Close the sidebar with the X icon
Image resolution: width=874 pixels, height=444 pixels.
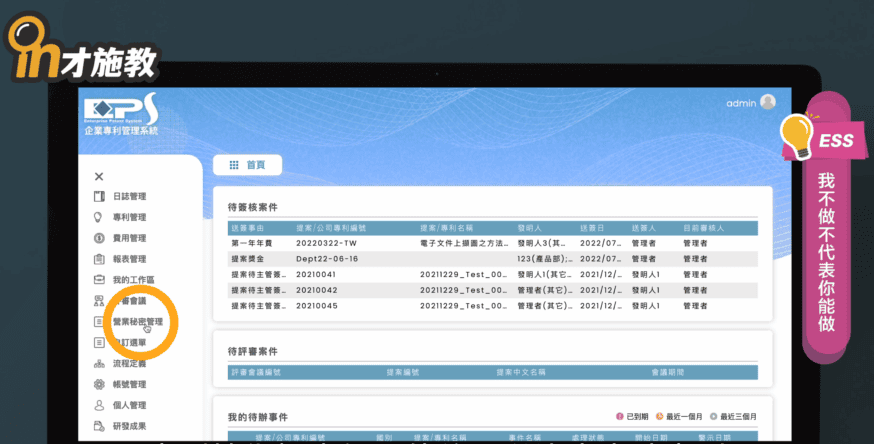click(99, 176)
